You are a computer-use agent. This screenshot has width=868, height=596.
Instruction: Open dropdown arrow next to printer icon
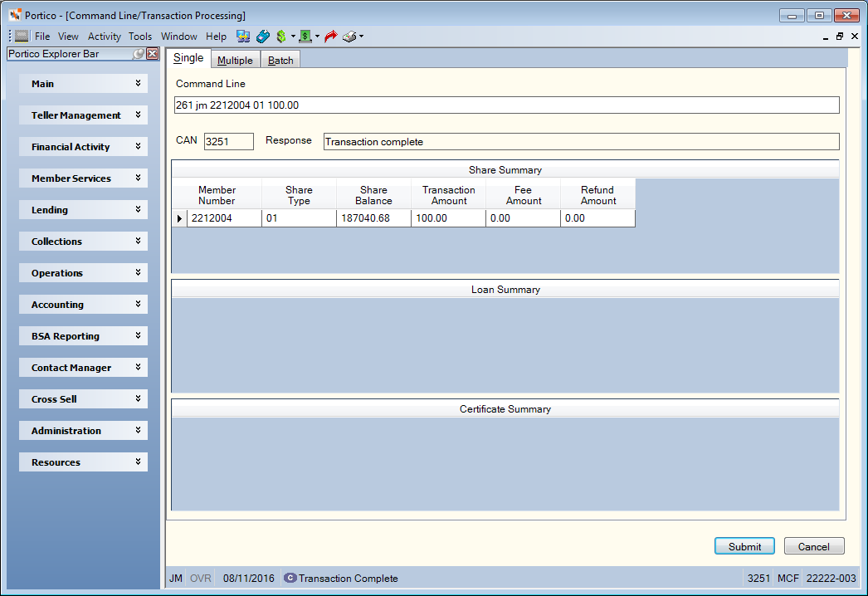[362, 37]
